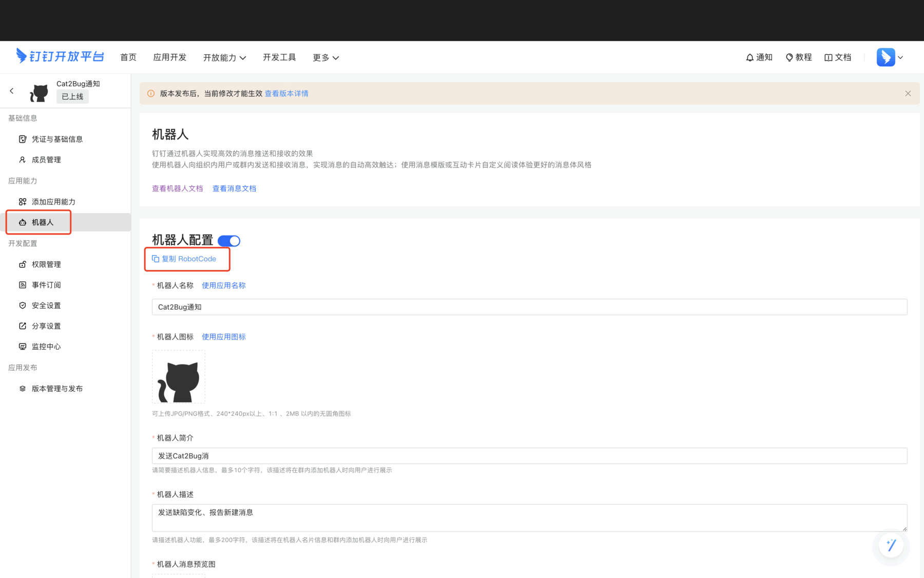Click the 监控中心 monitor icon
Screen dimensions: 924x578
coord(23,346)
